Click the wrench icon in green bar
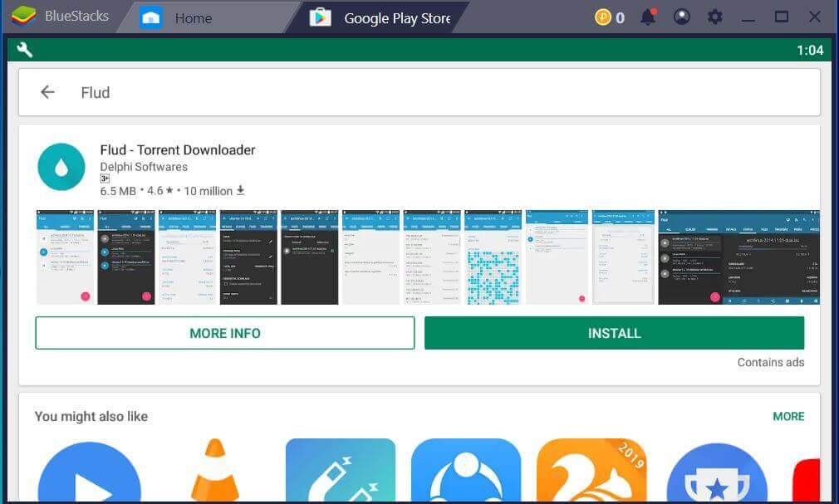Screen dimensions: 839x504 [x=25, y=50]
